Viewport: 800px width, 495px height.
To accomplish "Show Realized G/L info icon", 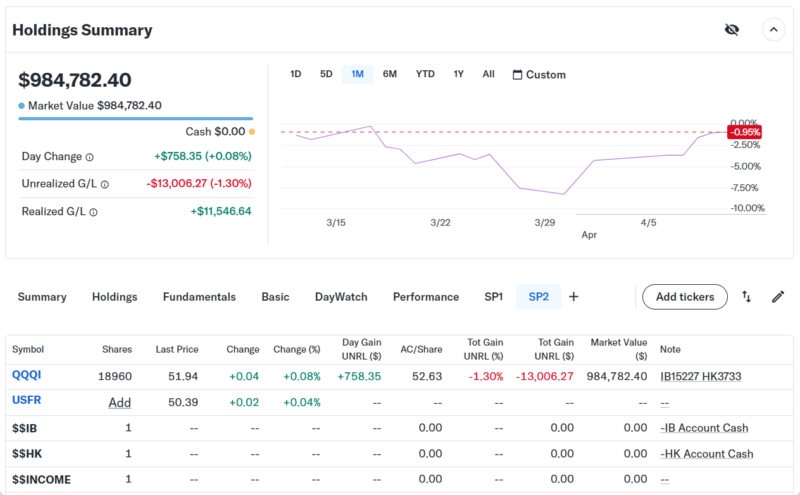I will 95,212.
